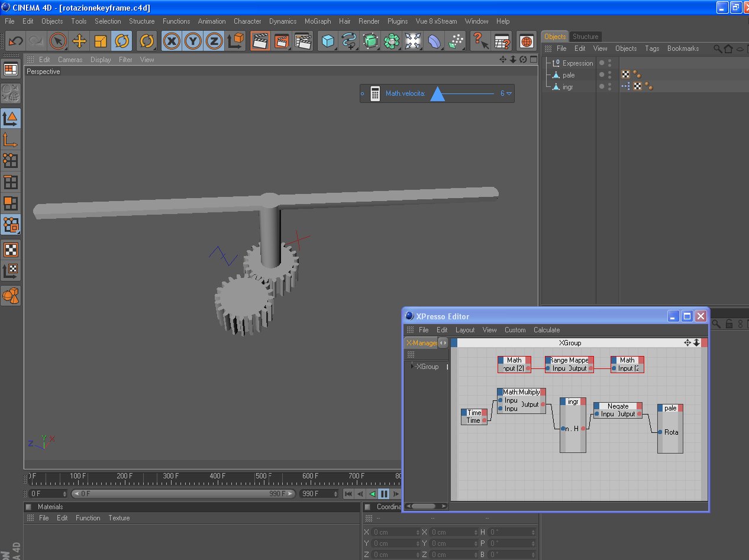The height and width of the screenshot is (560, 749).
Task: Select the Move tool in toolbar
Action: coord(79,41)
